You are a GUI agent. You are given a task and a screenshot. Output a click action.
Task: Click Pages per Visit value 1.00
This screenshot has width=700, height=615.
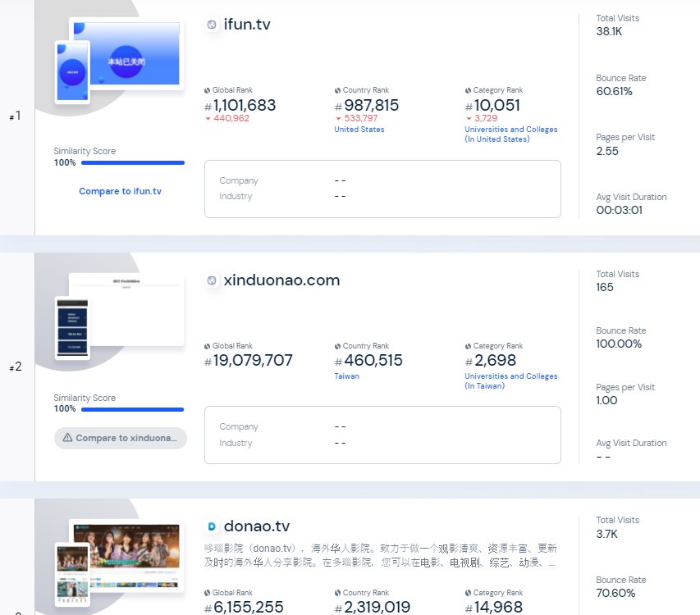click(x=606, y=400)
